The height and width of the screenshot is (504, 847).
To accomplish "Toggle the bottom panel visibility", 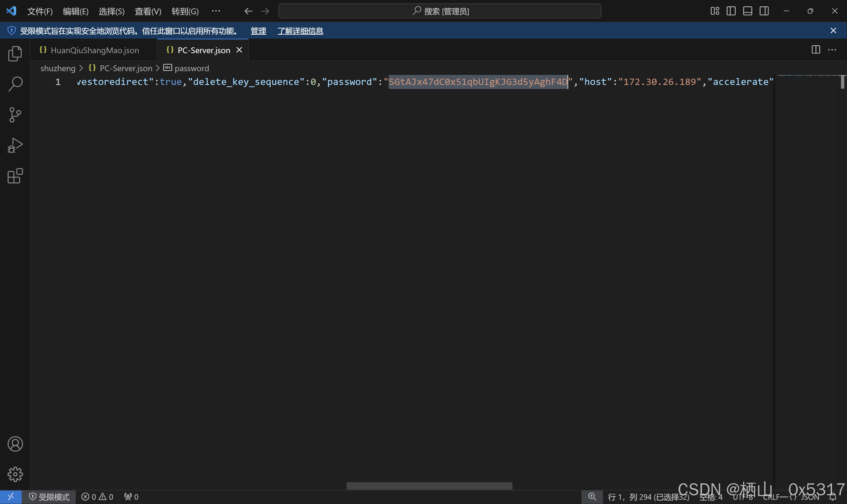I will pyautogui.click(x=747, y=11).
